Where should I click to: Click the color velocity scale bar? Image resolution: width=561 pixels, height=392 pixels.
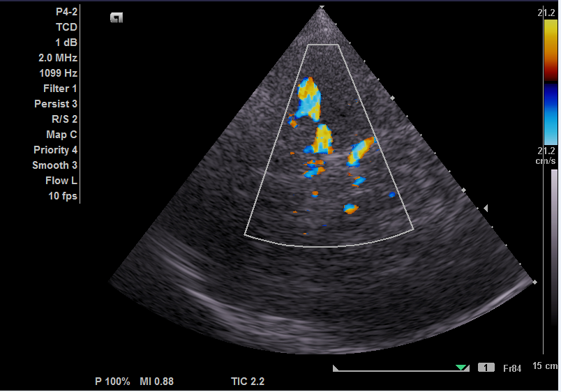coord(551,82)
